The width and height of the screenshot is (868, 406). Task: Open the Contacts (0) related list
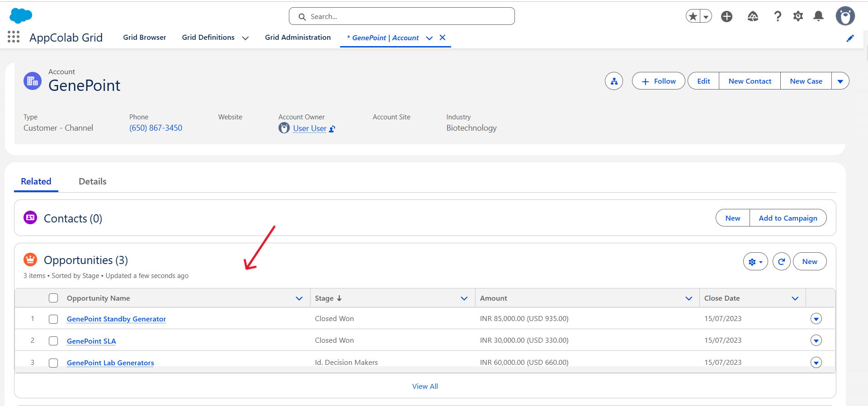[73, 218]
